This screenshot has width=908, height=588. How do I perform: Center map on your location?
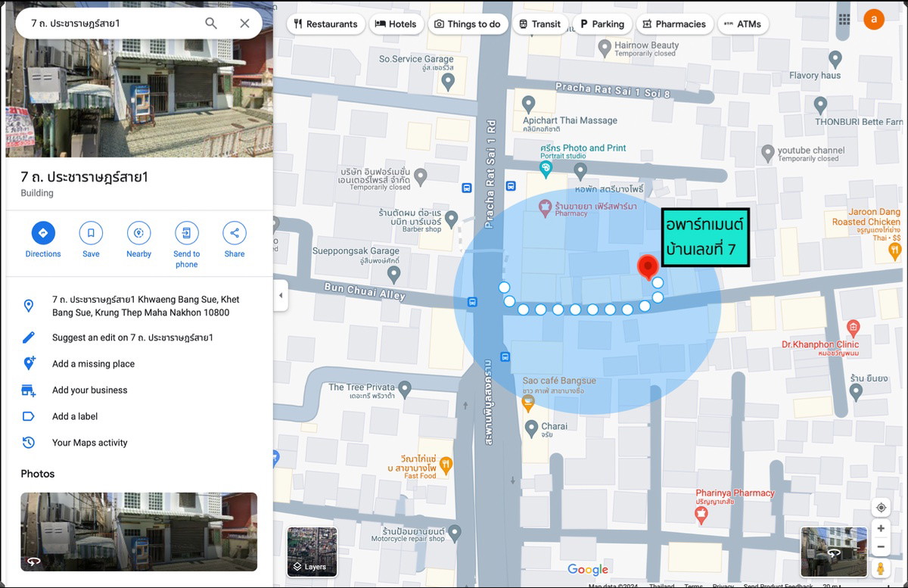pos(881,507)
